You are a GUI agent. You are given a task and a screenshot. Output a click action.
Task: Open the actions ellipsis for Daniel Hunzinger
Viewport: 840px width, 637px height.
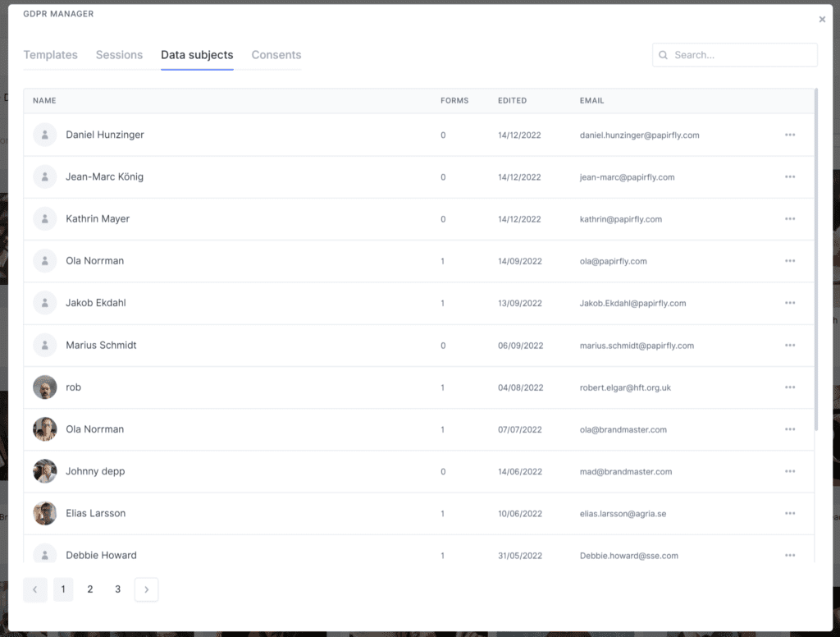(790, 135)
